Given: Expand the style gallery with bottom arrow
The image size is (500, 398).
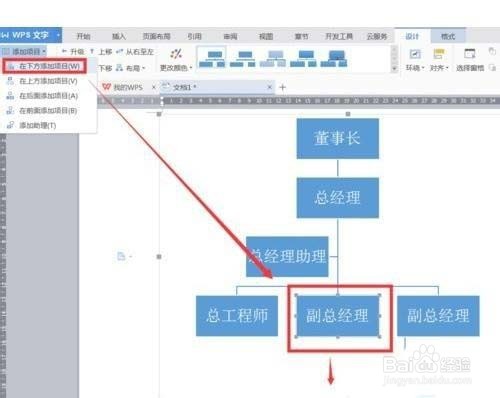Looking at the screenshot, I should 394,68.
